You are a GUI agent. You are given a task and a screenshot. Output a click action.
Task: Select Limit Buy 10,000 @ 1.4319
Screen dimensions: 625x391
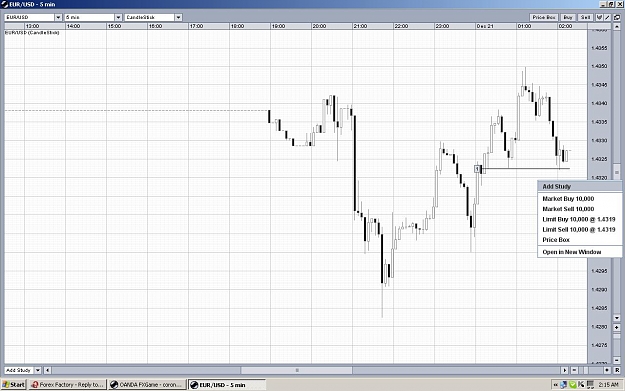coord(578,219)
